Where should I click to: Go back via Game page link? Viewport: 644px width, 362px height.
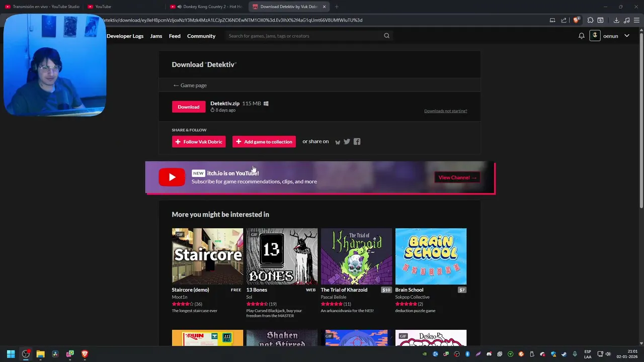click(190, 85)
